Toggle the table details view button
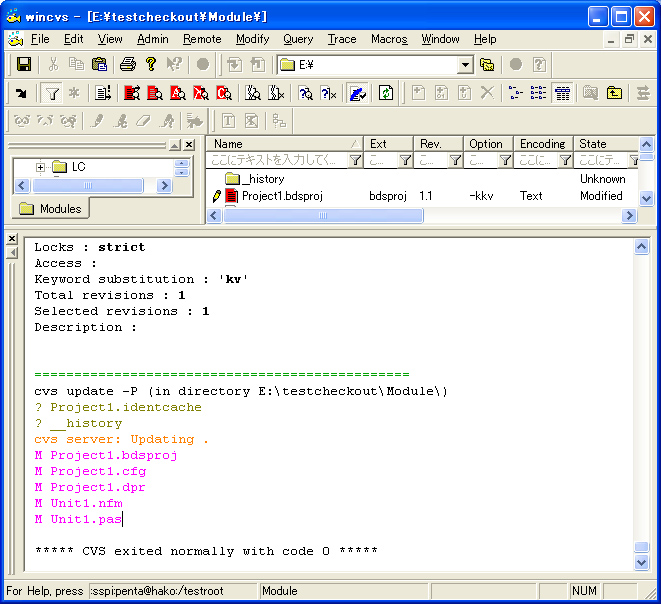This screenshot has width=661, height=604. [562, 93]
